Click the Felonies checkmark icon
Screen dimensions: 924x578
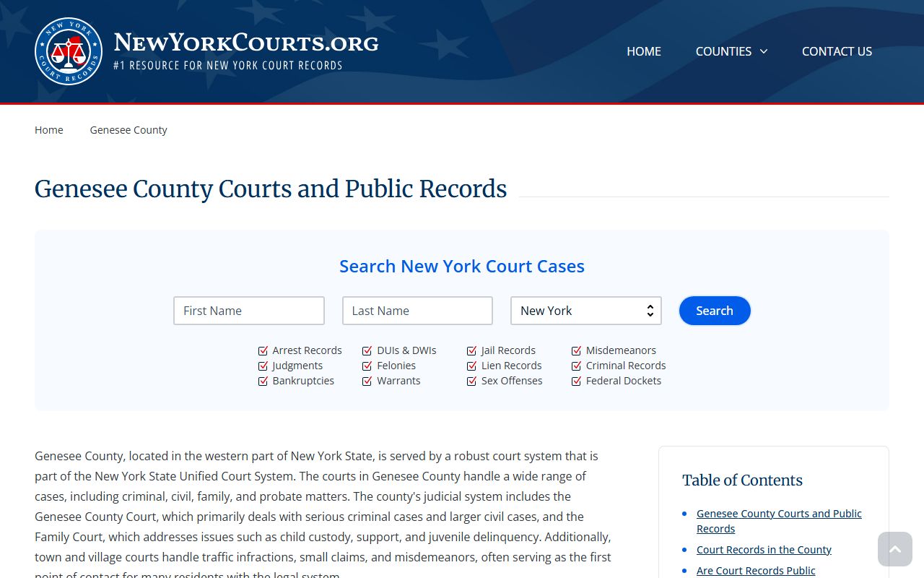coord(367,366)
